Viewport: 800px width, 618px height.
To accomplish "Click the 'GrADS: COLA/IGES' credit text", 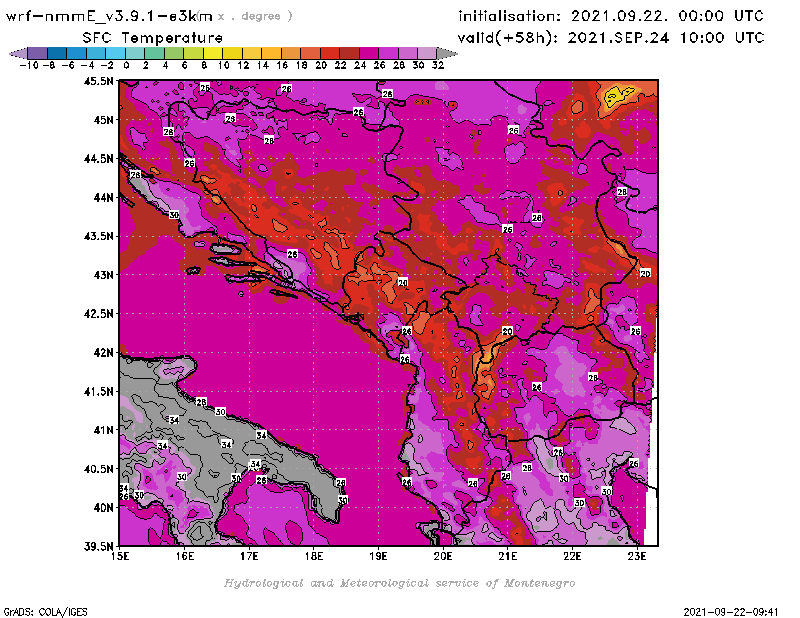I will 45,612.
